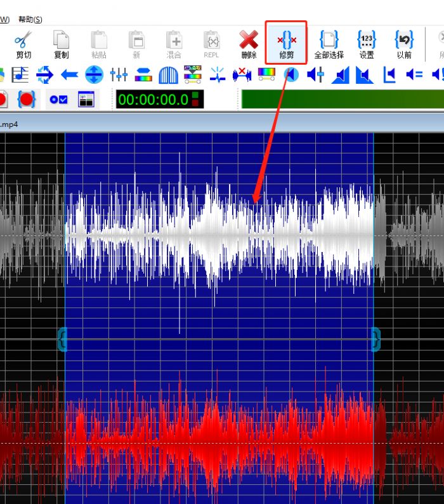Open the 帮助 (Help) menu
444x504 pixels.
[x=30, y=20]
